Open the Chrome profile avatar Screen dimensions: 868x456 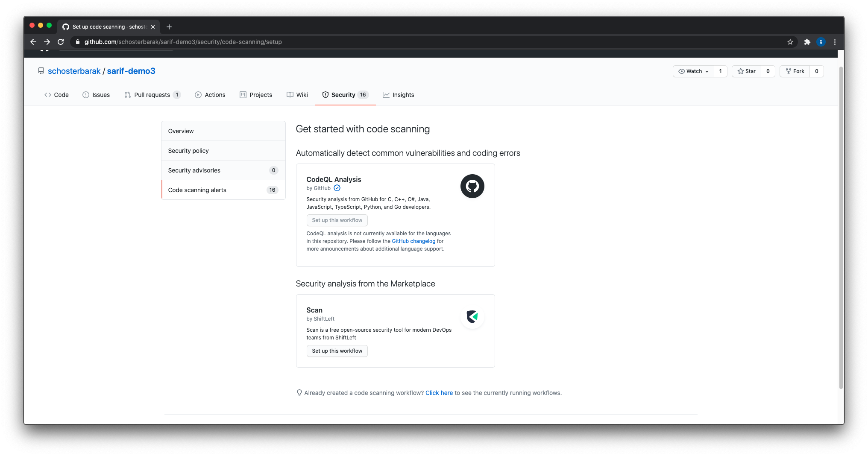click(821, 42)
